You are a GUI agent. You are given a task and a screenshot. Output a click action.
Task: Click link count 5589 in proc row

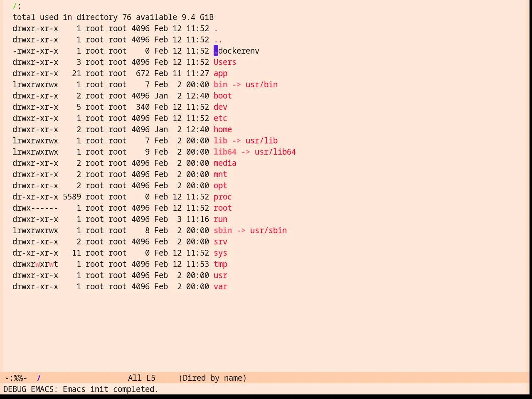pyautogui.click(x=72, y=197)
